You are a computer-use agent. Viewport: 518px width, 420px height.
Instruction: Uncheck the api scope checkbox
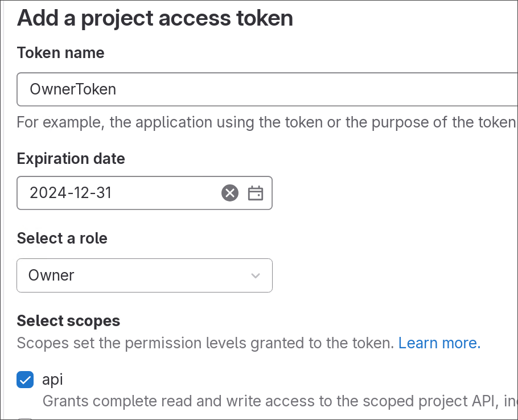25,380
